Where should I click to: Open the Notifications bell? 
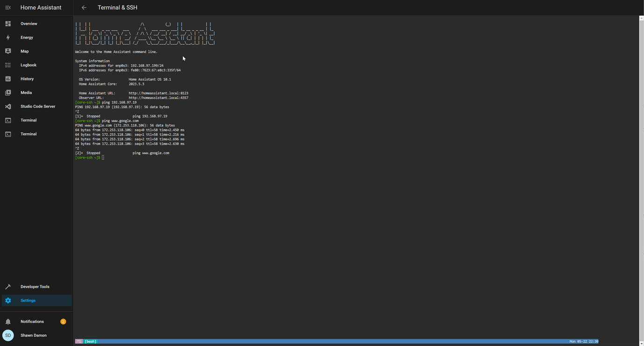32,321
